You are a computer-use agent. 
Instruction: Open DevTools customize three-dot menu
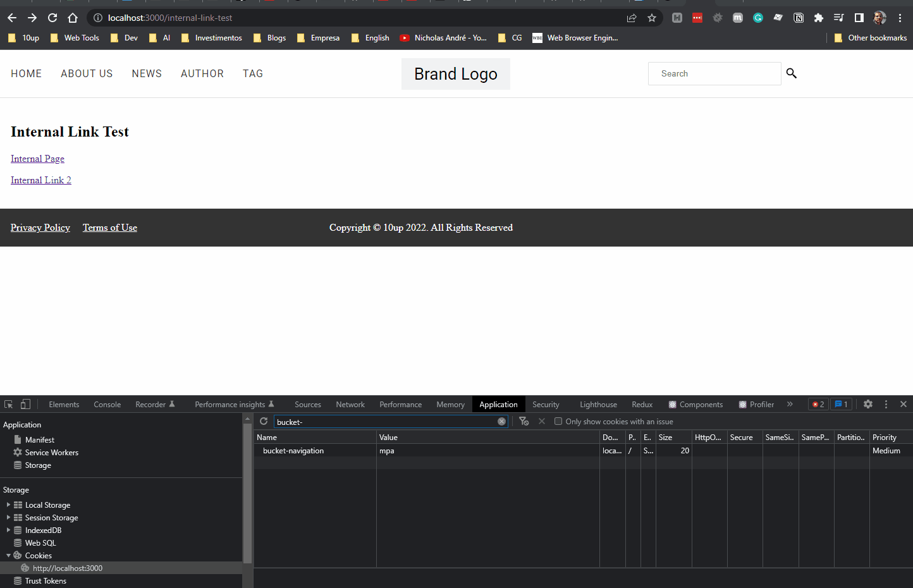[886, 404]
